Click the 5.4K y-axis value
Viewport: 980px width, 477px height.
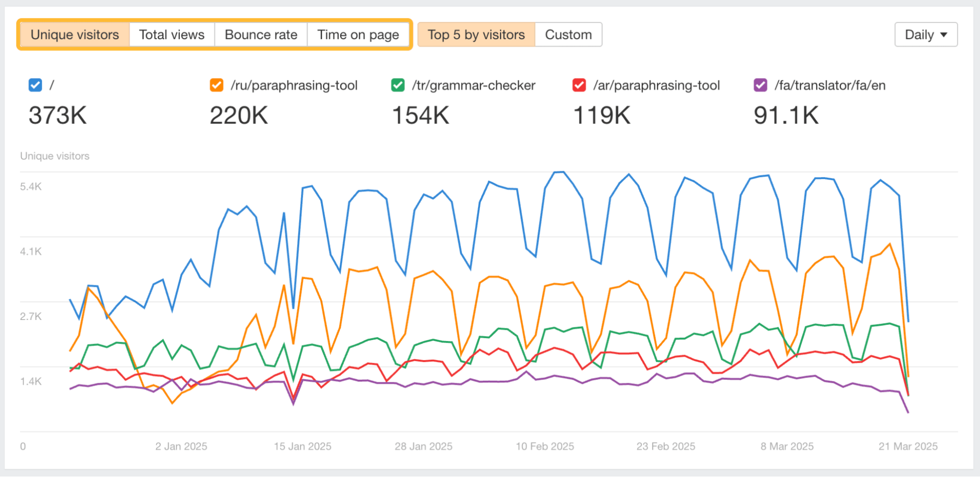tap(31, 186)
